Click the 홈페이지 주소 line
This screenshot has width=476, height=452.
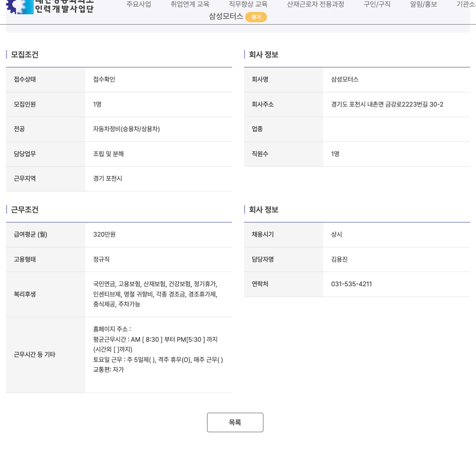[112, 329]
